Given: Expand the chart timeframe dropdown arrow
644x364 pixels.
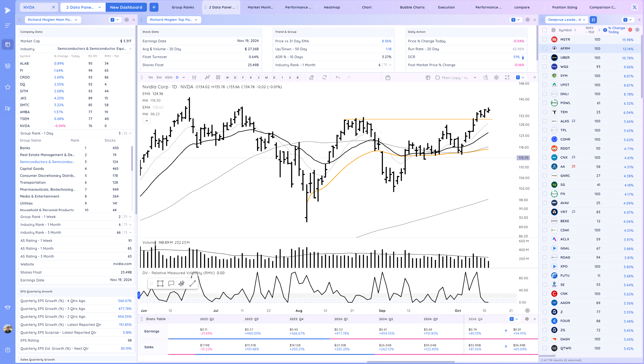Looking at the screenshot, I should point(184,78).
